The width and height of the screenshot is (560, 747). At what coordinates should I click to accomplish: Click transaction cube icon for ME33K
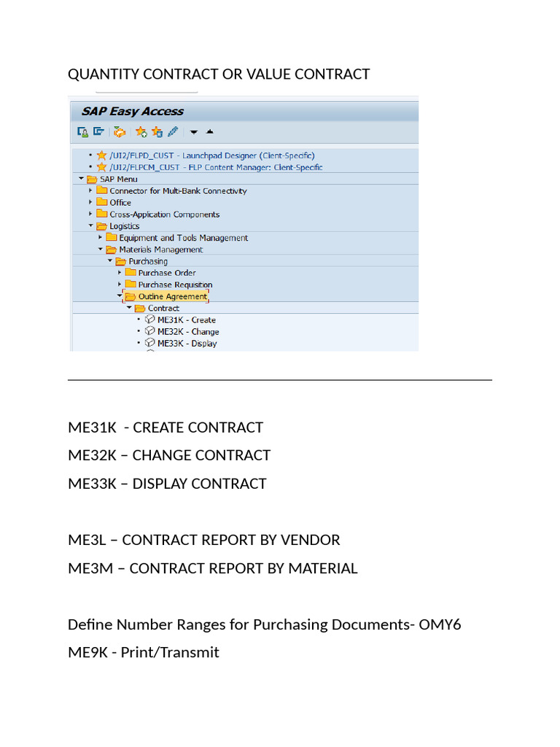coord(150,343)
